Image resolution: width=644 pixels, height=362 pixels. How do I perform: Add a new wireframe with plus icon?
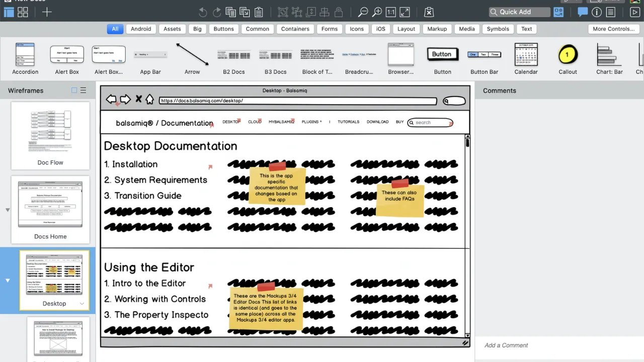click(x=47, y=12)
